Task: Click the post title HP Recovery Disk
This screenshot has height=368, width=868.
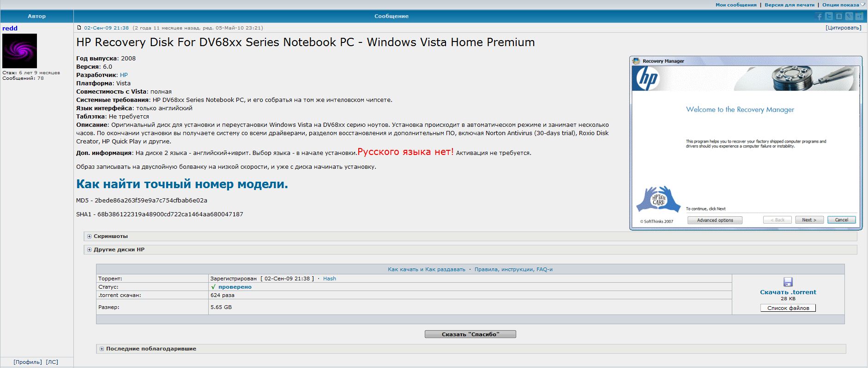Action: (306, 42)
